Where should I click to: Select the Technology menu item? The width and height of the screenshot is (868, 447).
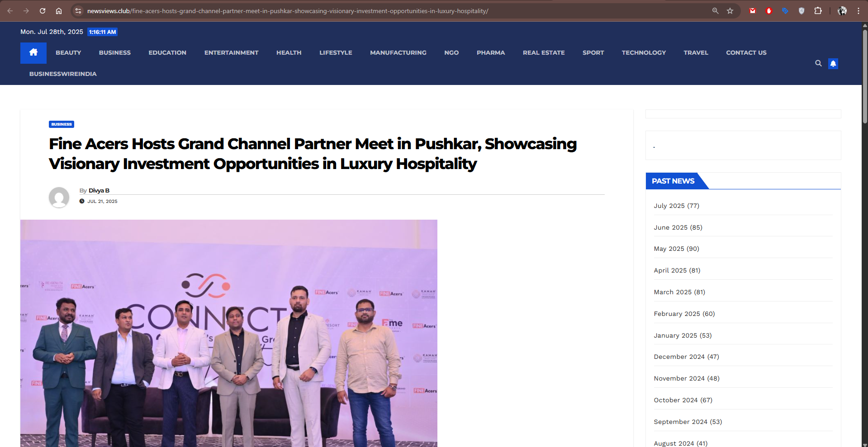tap(643, 53)
